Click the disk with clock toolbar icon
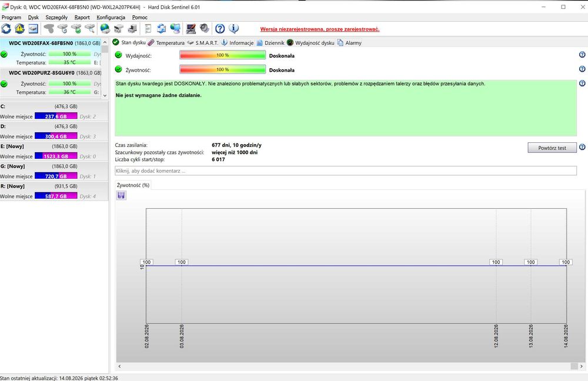 (x=62, y=28)
